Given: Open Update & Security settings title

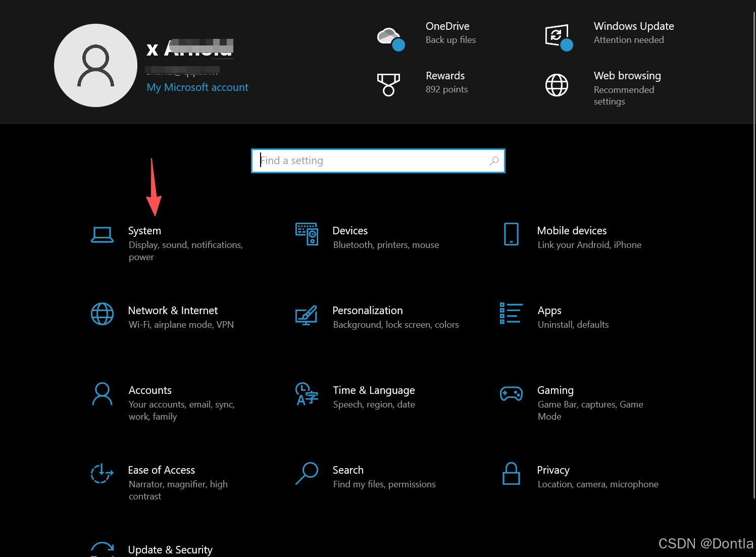Looking at the screenshot, I should (170, 550).
